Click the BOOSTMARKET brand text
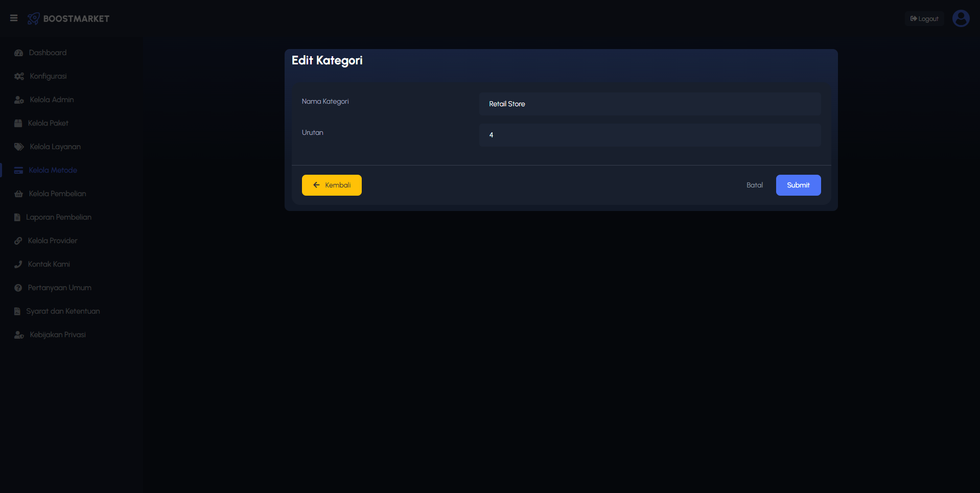980x493 pixels. [x=76, y=19]
